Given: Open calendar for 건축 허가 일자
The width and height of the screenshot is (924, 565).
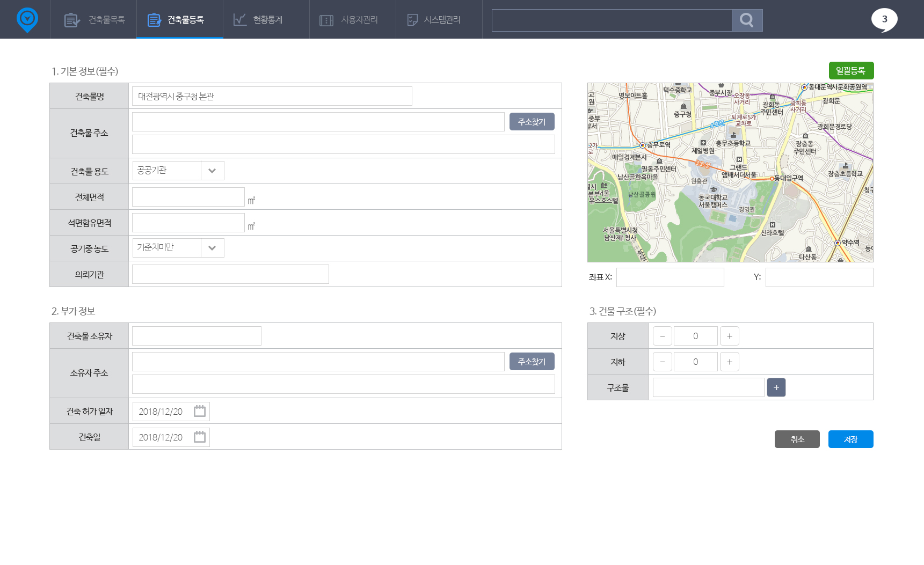Looking at the screenshot, I should [200, 412].
